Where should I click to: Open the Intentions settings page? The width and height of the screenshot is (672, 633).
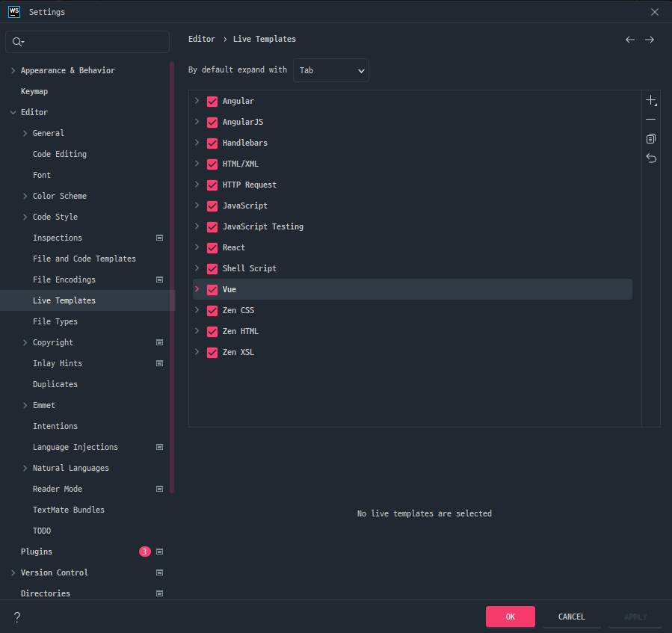point(55,426)
